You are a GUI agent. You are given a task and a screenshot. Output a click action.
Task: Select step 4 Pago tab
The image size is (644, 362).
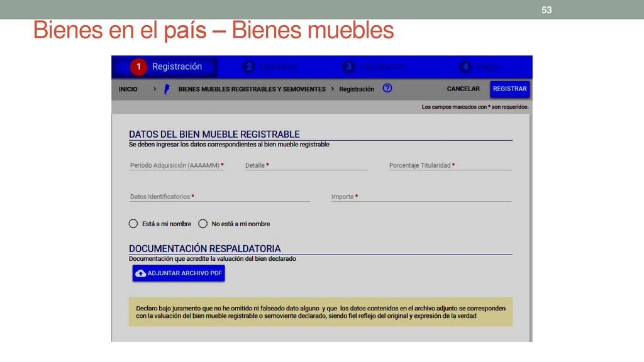coord(478,67)
